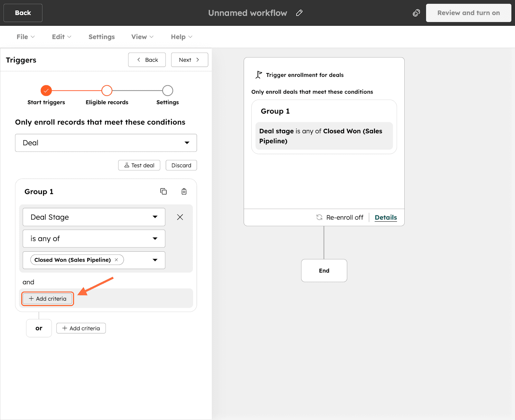
Task: Select the End node on canvas
Action: click(x=324, y=271)
